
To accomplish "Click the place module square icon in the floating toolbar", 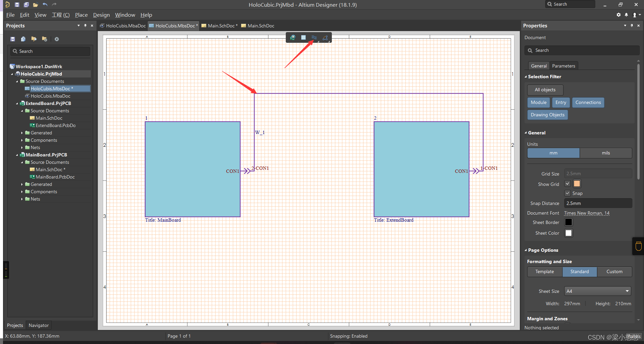I will (303, 37).
